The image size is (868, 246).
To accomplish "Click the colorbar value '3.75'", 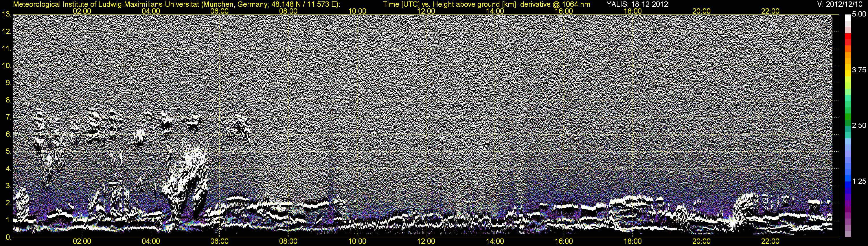I will click(858, 70).
